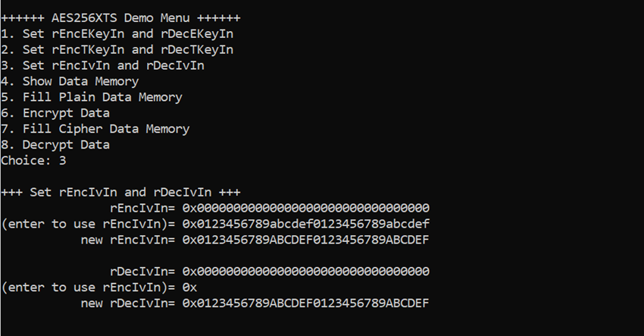Image resolution: width=644 pixels, height=336 pixels.
Task: Select menu entry 8 Decrypt Data
Action: [x=55, y=145]
